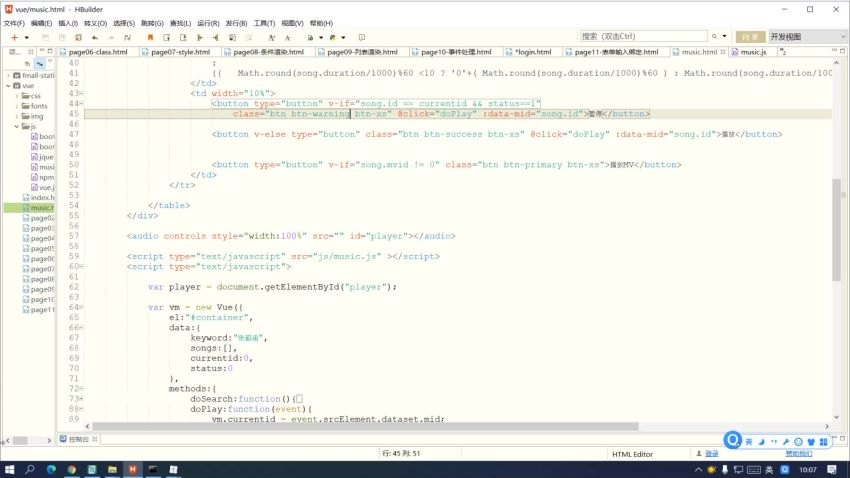This screenshot has height=478, width=850.
Task: Expand folded doSearch function at line 73
Action: (82, 399)
